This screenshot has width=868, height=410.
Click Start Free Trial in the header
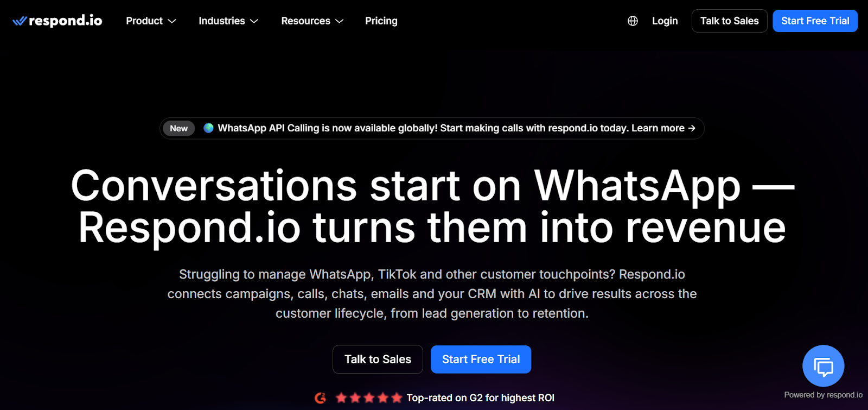(x=815, y=21)
